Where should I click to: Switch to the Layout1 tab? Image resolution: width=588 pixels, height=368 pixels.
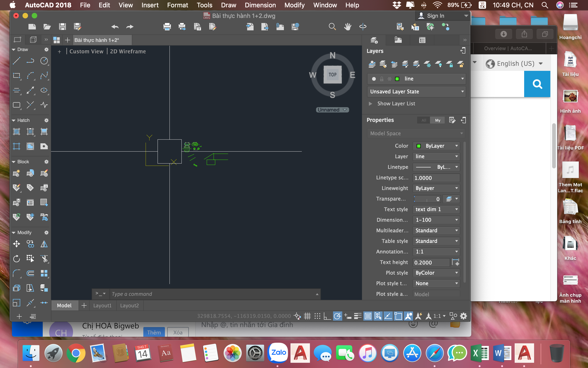click(102, 305)
